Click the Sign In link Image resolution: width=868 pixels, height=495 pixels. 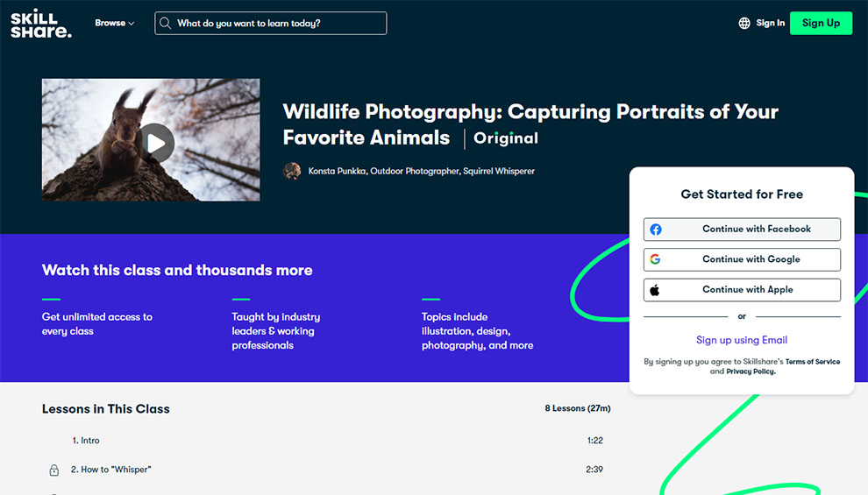[770, 24]
